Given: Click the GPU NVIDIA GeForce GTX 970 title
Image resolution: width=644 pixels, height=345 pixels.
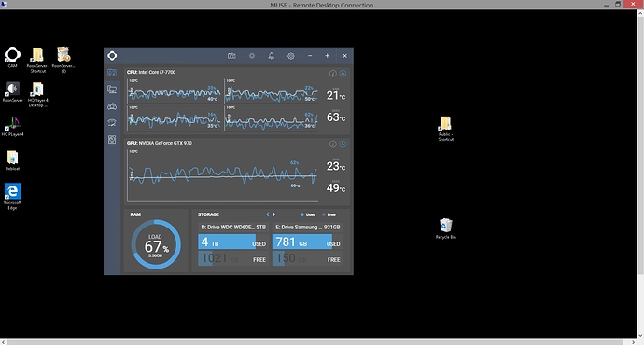Looking at the screenshot, I should (x=160, y=143).
